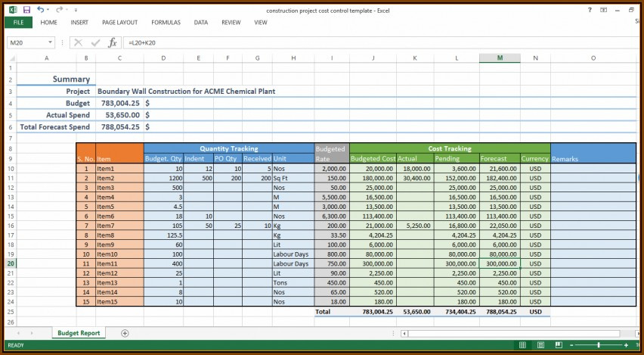Switch to Page Break Preview icon
The width and height of the screenshot is (644, 355).
pyautogui.click(x=559, y=345)
